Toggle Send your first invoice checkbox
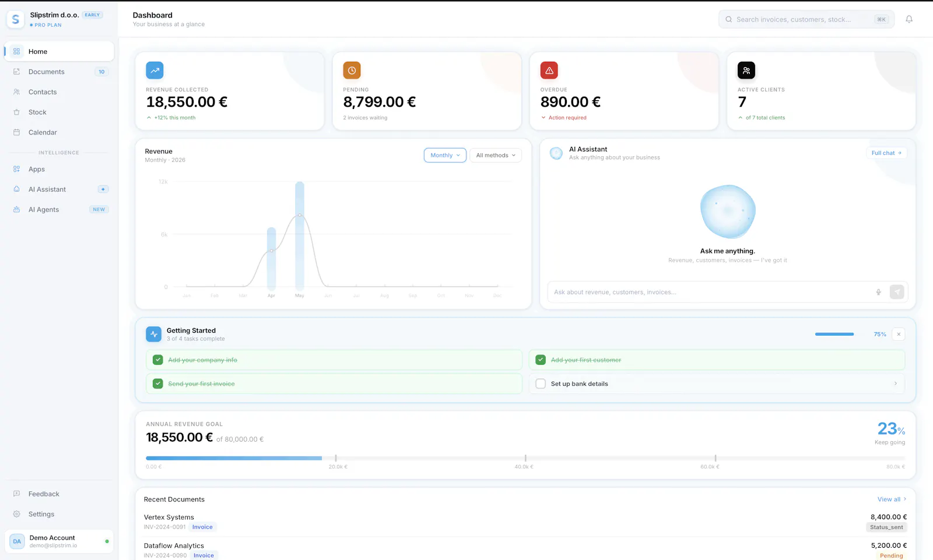Screen dimensions: 933x560 (158, 384)
